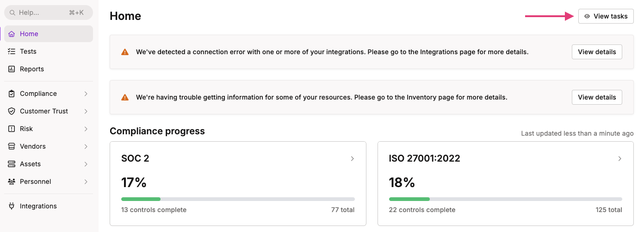Image resolution: width=644 pixels, height=232 pixels.
Task: Click the Assets server icon
Action: click(x=12, y=164)
